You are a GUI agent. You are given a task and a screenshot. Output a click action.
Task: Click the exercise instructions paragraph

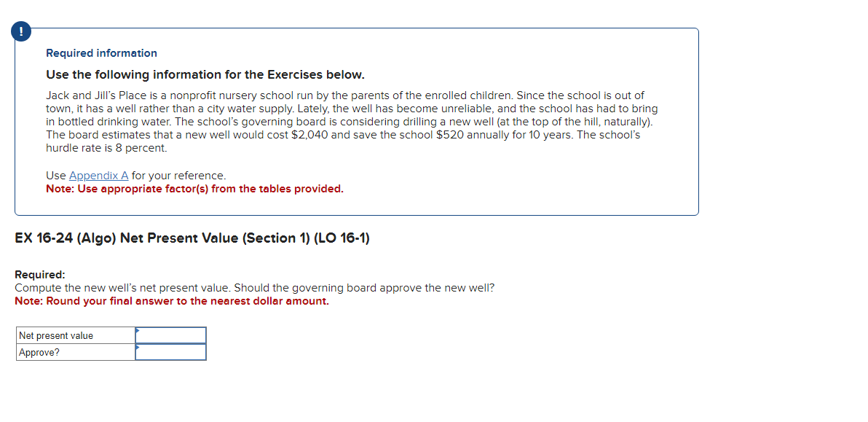(255, 287)
